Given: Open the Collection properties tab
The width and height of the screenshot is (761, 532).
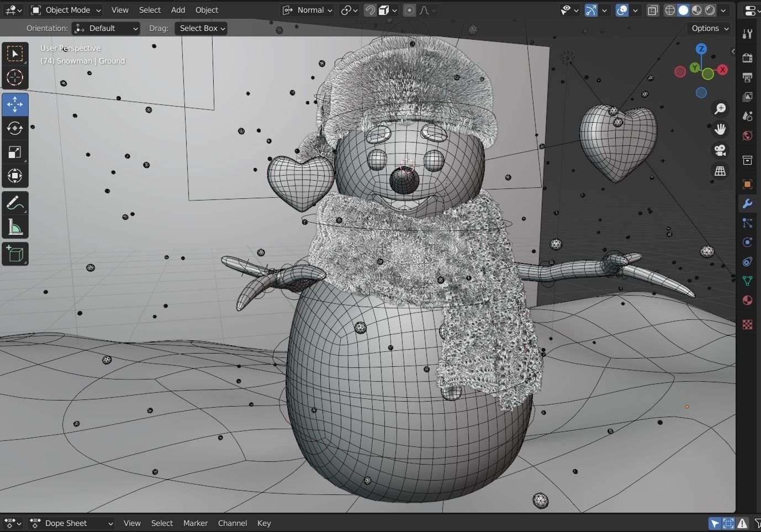Looking at the screenshot, I should coord(747,160).
